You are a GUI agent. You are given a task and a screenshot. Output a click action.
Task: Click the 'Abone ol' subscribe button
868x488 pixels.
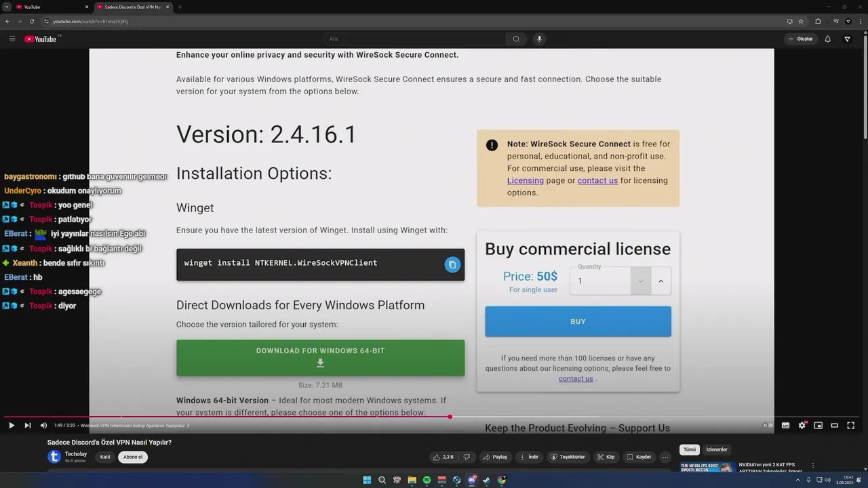coord(133,457)
